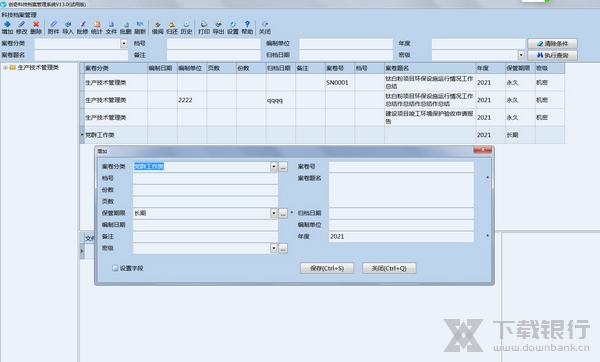
Task: Open the 附件 (Attachment) paperclip tool
Action: pyautogui.click(x=53, y=28)
